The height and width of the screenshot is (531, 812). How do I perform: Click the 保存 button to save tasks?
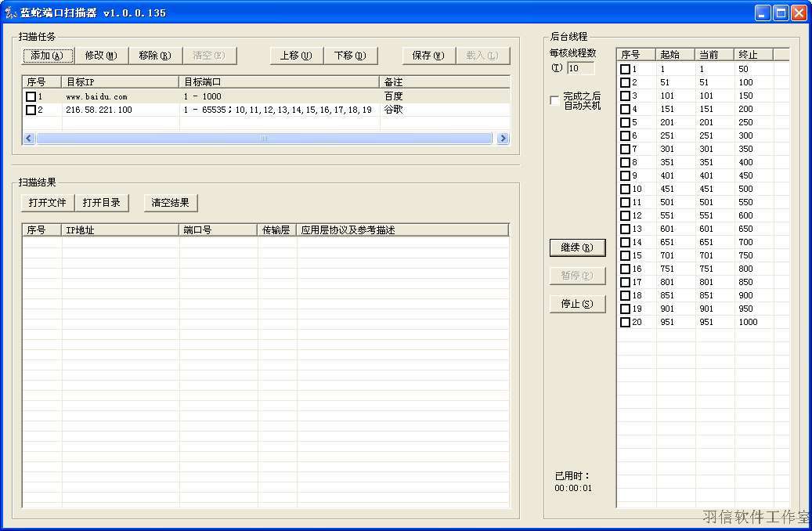pos(428,56)
